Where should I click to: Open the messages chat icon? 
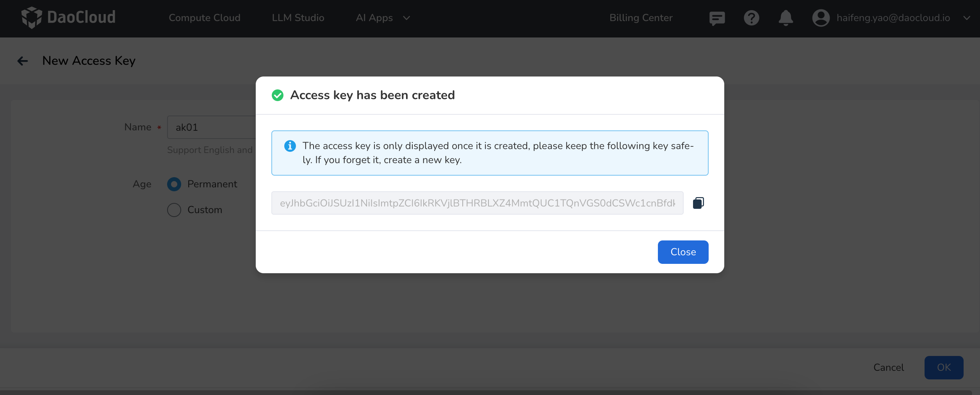717,18
